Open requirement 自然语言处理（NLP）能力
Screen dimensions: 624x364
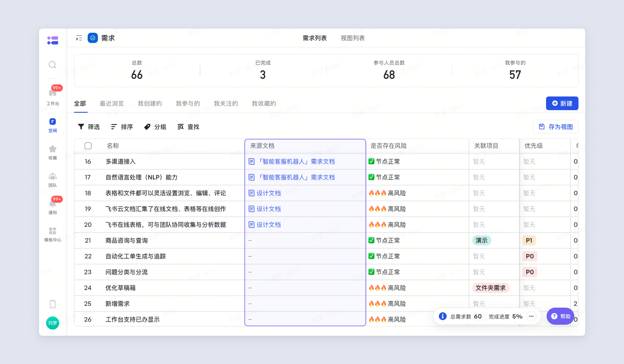coord(142,177)
